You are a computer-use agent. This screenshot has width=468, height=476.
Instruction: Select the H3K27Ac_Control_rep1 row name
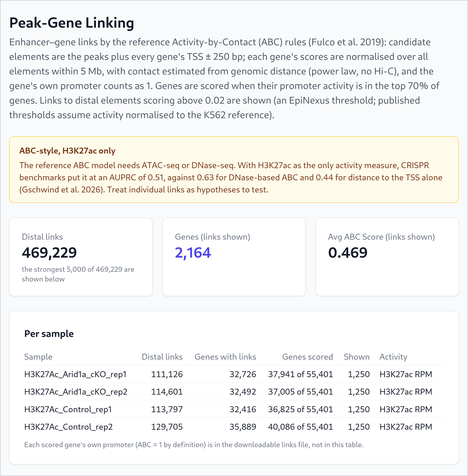click(68, 409)
